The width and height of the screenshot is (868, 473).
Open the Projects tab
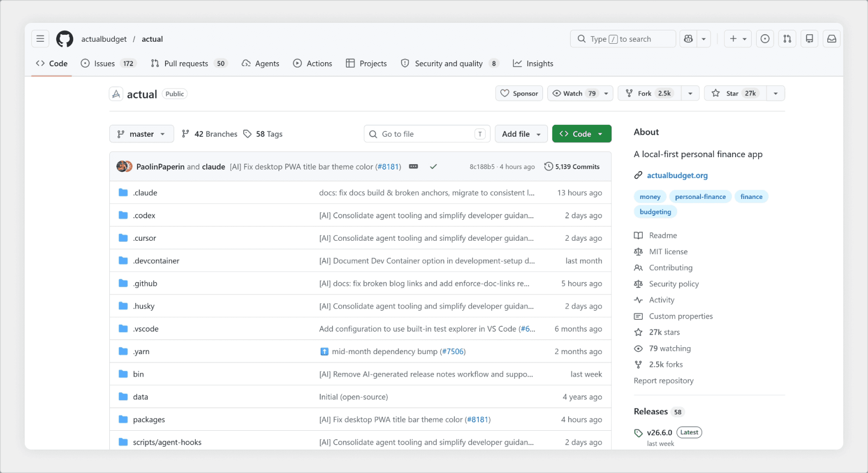point(366,64)
